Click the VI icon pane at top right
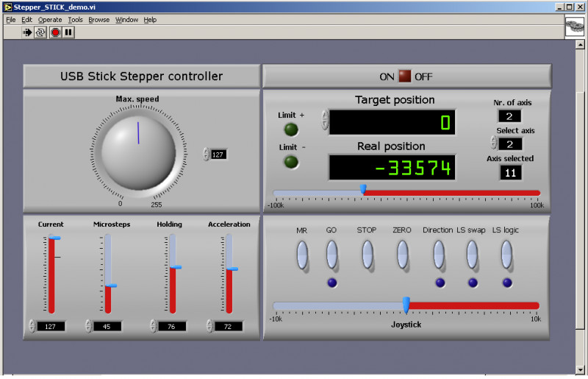Screen dimensions: 588x379 (574, 26)
